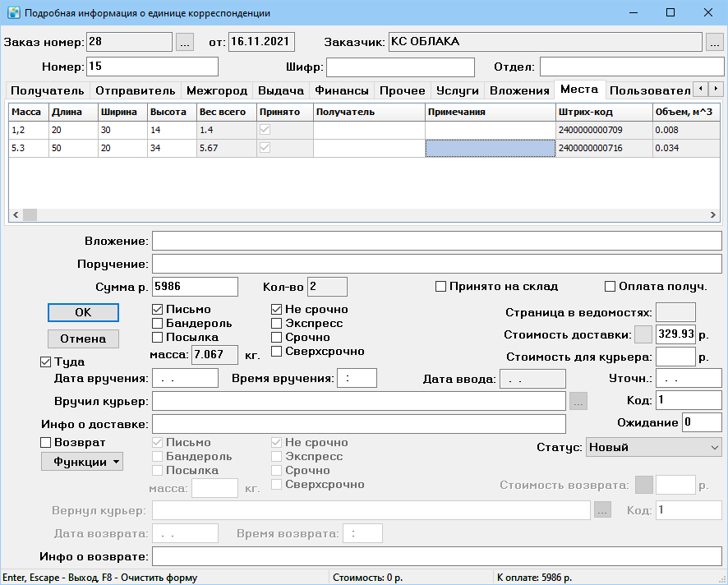Click into the Поручение field
Screen dimensions: 728x585
437,264
